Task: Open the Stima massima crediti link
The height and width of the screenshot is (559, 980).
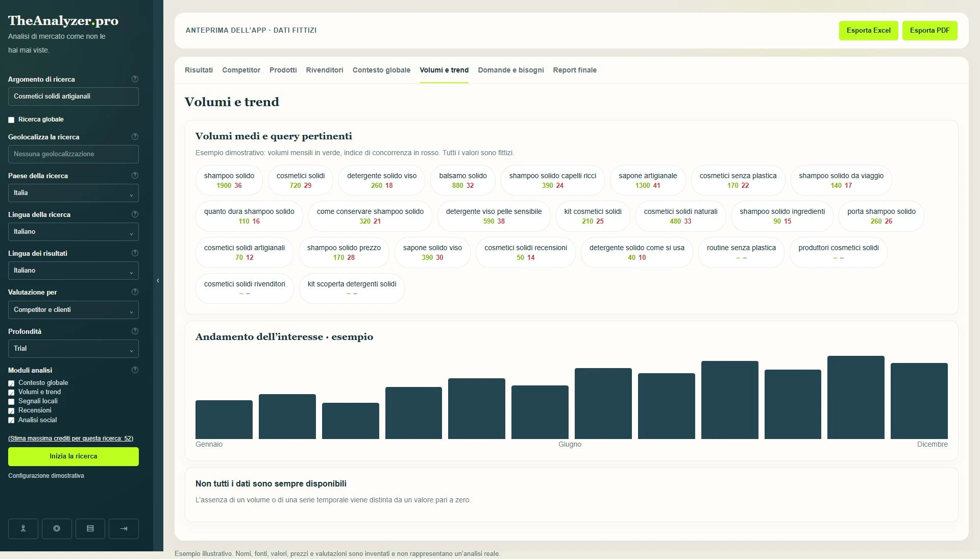Action: [70, 439]
